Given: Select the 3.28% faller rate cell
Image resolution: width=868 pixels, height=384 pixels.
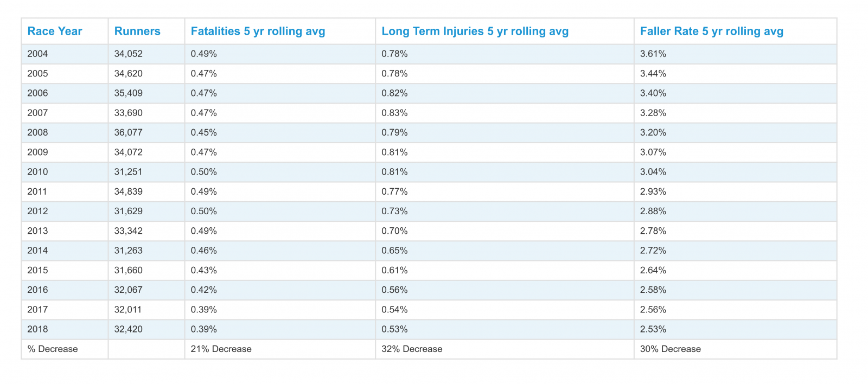Looking at the screenshot, I should coord(653,113).
